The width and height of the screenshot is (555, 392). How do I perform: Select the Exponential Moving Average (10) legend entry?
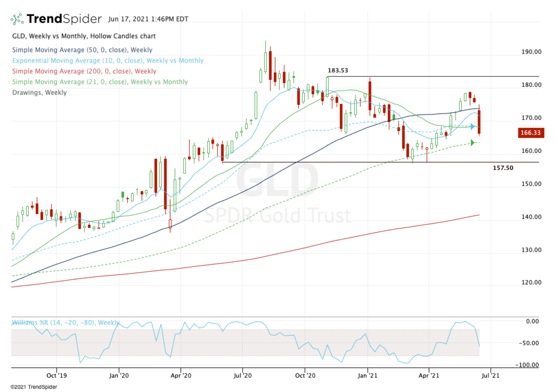(x=108, y=61)
